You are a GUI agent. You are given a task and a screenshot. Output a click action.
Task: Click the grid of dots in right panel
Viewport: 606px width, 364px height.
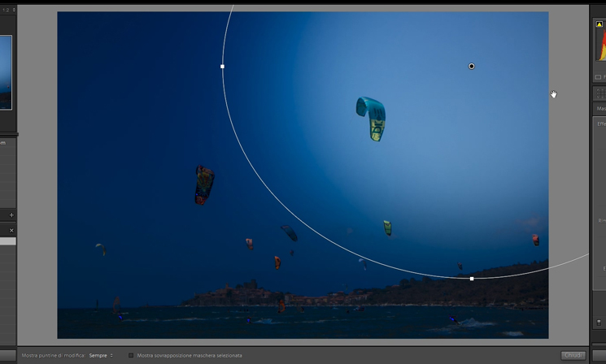[601, 93]
